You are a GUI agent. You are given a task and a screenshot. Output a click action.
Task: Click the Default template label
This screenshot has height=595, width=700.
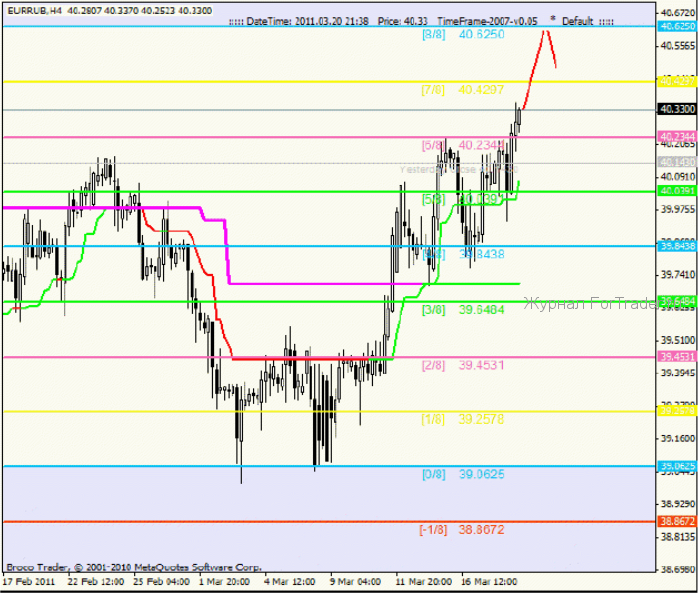pos(577,20)
